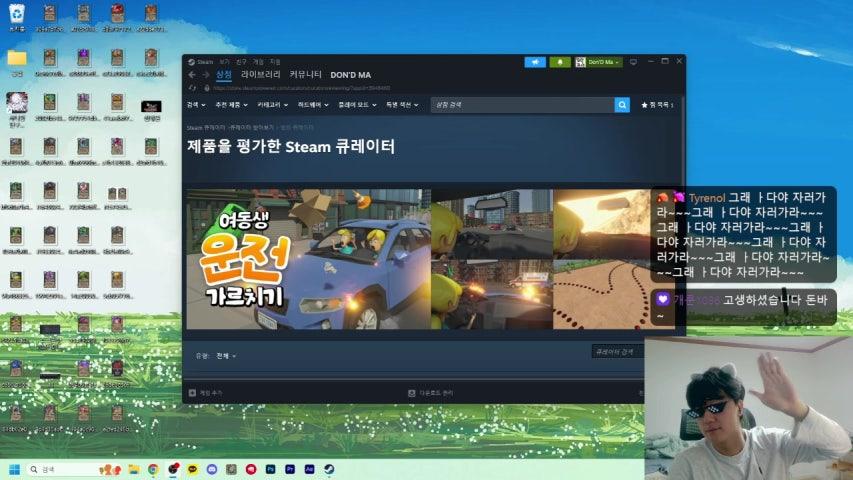Click the blue megaphone announcements button
The image size is (853, 480).
[x=535, y=62]
